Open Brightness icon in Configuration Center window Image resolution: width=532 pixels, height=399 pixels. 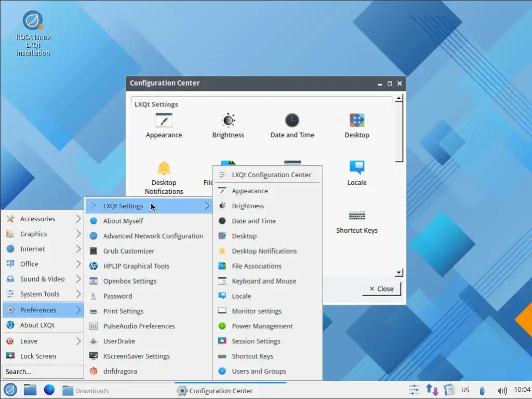click(229, 121)
